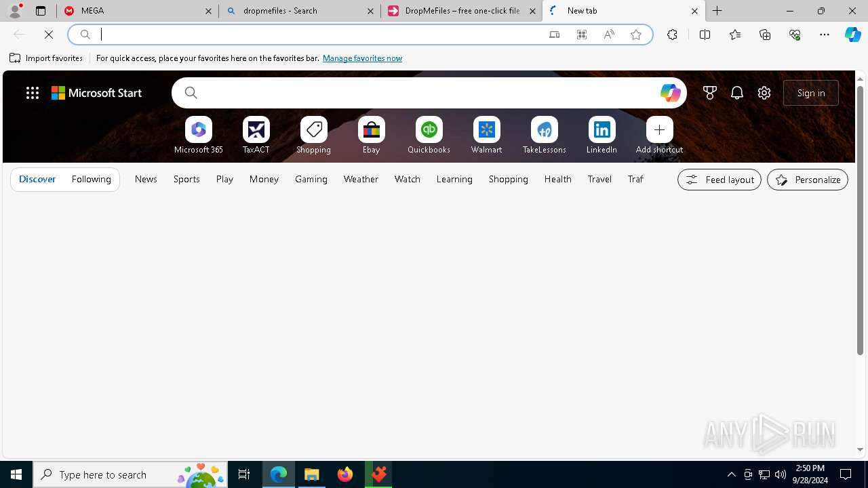Screen dimensions: 868x488
Task: Open Collections panel
Action: click(765, 35)
